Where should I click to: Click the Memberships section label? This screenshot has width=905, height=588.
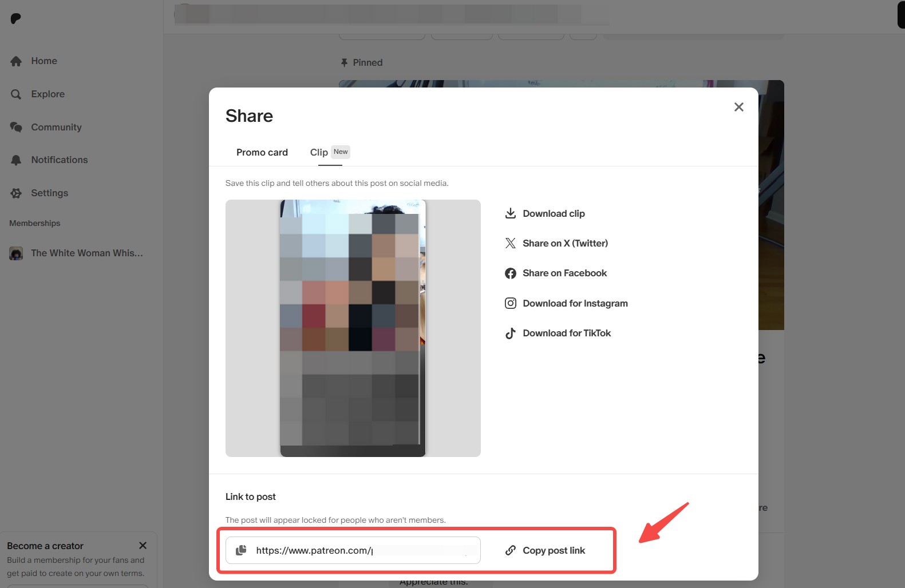[35, 223]
